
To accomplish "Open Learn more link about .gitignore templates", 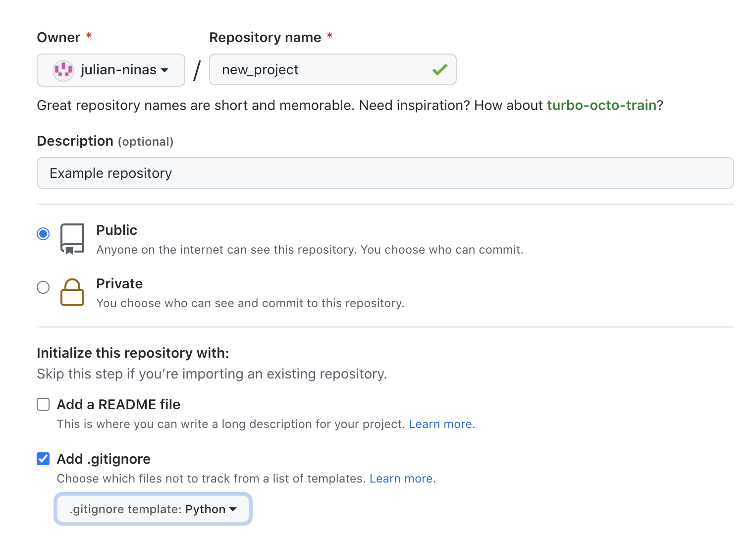I will pos(402,479).
